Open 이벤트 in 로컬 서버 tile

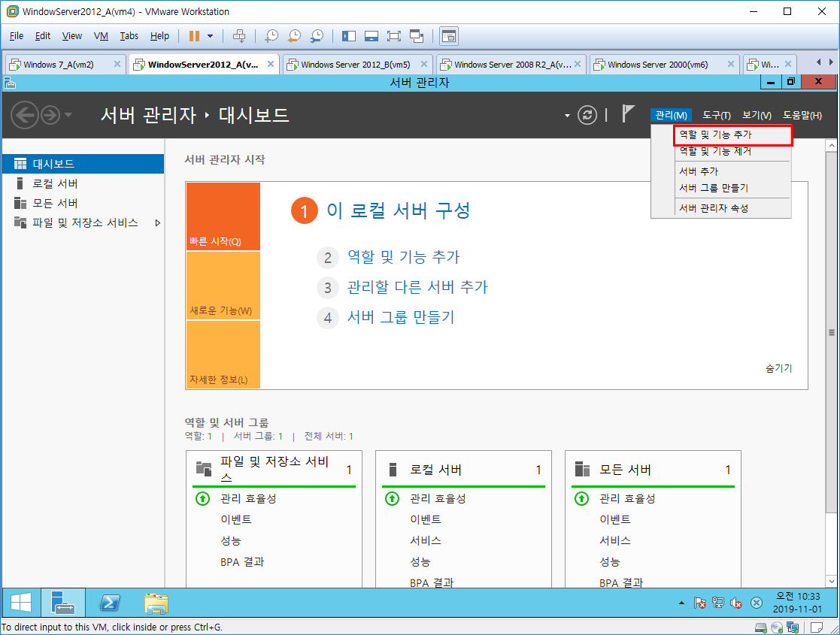(426, 519)
